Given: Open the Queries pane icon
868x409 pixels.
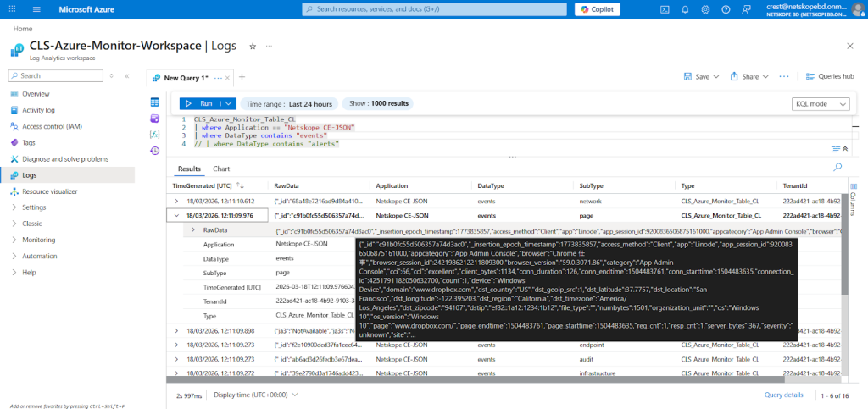Looking at the screenshot, I should tap(155, 119).
